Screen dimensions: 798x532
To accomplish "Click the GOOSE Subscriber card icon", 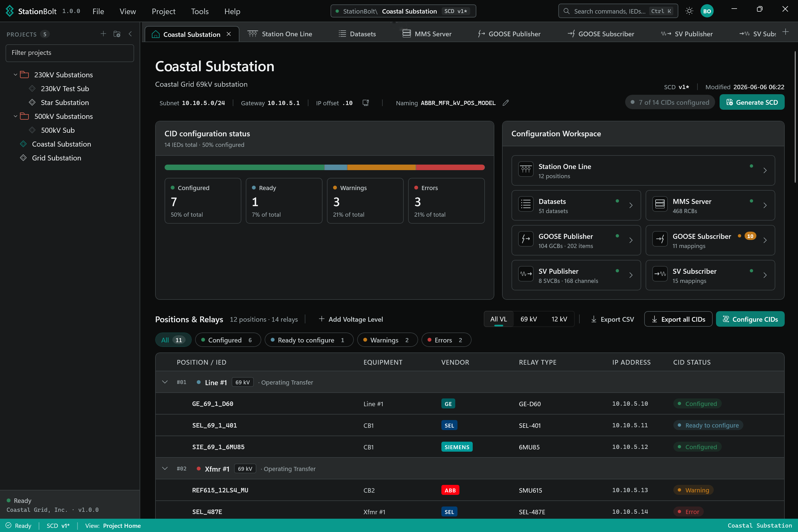I will pyautogui.click(x=660, y=239).
